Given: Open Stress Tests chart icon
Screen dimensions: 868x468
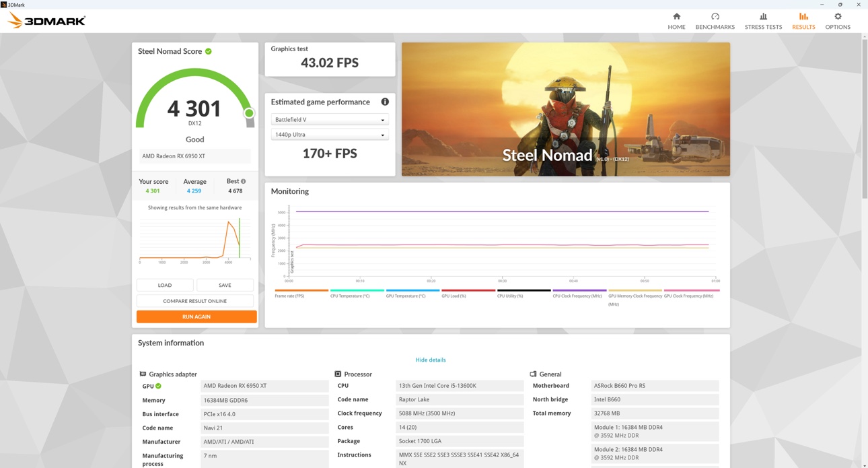Looking at the screenshot, I should (x=763, y=16).
